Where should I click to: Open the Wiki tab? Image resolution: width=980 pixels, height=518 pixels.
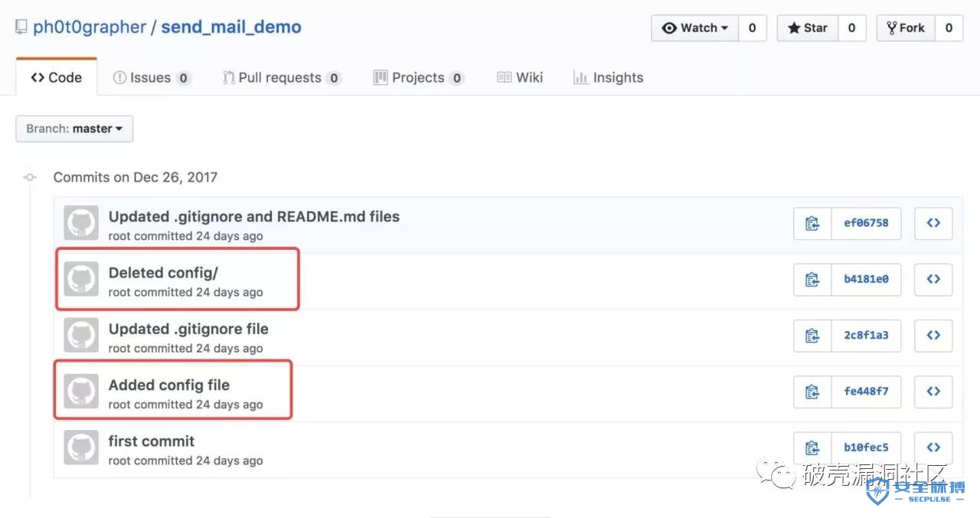pos(520,77)
